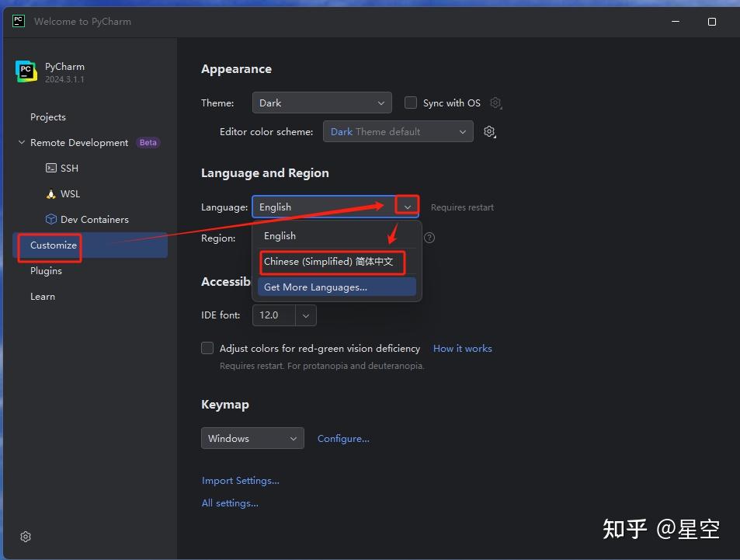This screenshot has width=740, height=560.
Task: Open WSL remote development
Action: tap(63, 193)
